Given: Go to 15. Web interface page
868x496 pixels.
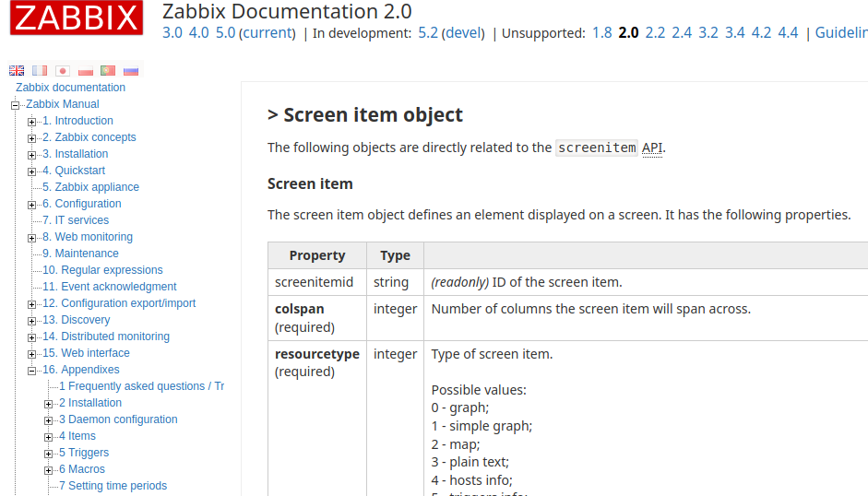Looking at the screenshot, I should pos(86,353).
